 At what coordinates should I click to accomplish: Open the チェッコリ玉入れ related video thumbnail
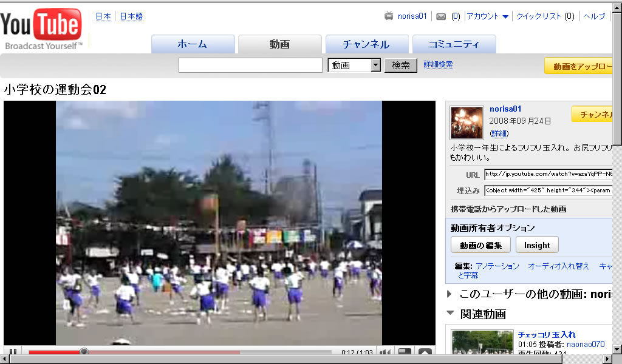[x=482, y=342]
